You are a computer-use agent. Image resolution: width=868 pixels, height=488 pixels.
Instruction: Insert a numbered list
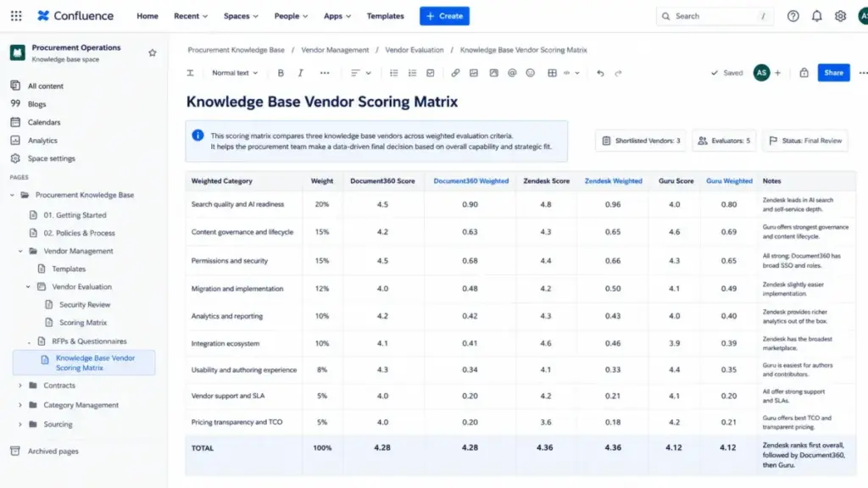pos(413,73)
